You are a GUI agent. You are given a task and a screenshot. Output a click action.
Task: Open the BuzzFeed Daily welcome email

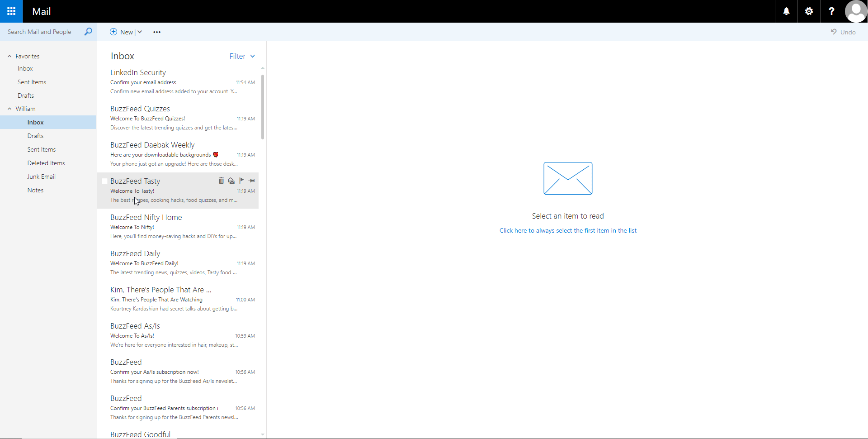[178, 263]
